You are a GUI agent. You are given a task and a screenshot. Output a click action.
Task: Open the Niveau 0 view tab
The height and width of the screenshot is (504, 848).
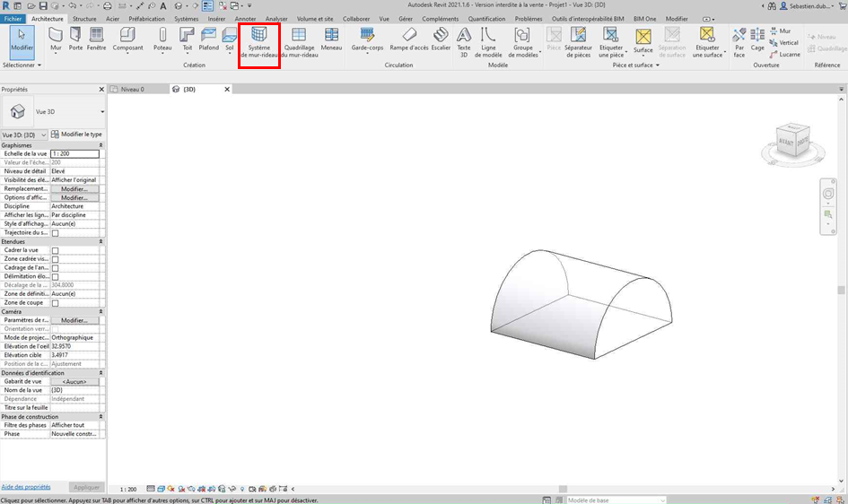132,90
